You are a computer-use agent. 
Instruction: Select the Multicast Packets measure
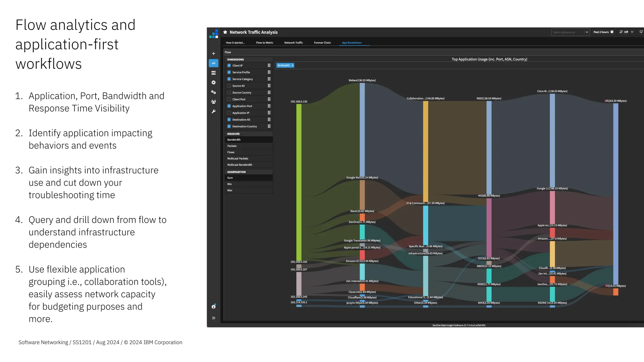click(x=249, y=158)
